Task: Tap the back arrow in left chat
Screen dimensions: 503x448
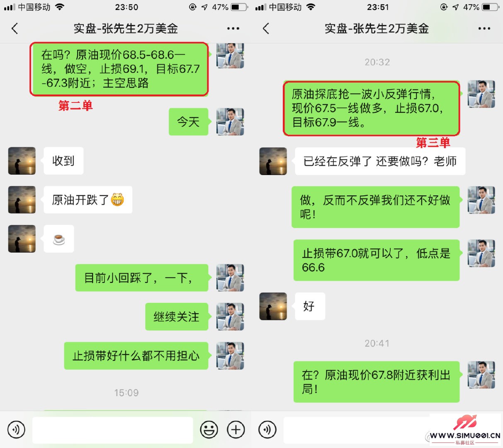Action: [15, 29]
